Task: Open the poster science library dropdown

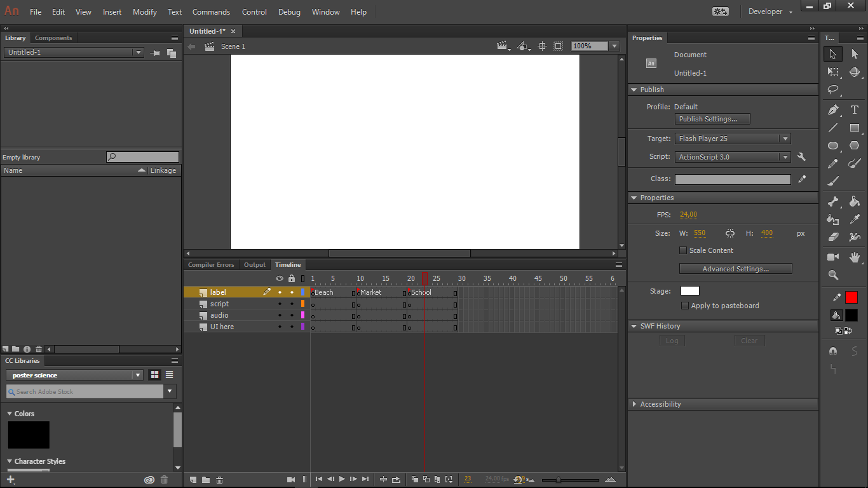Action: pyautogui.click(x=74, y=375)
